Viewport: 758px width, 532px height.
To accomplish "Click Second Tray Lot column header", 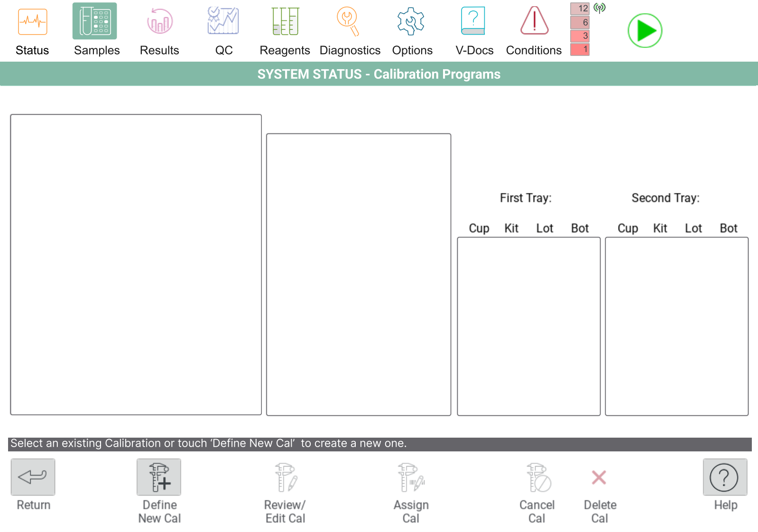I will point(693,228).
